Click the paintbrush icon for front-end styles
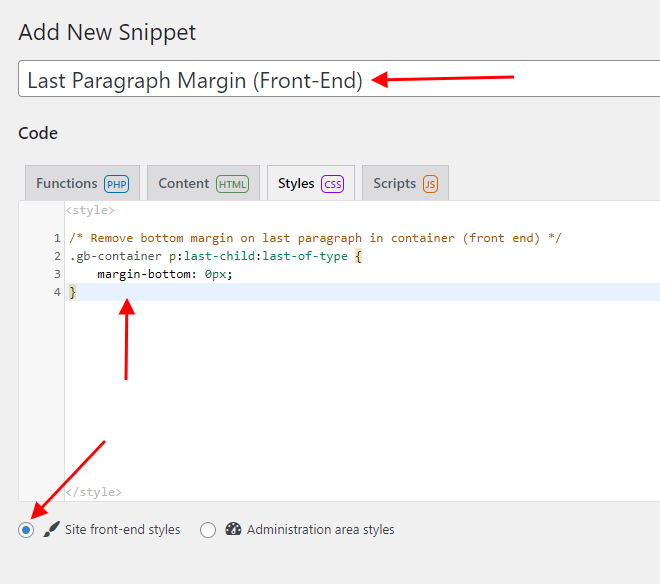 (51, 529)
